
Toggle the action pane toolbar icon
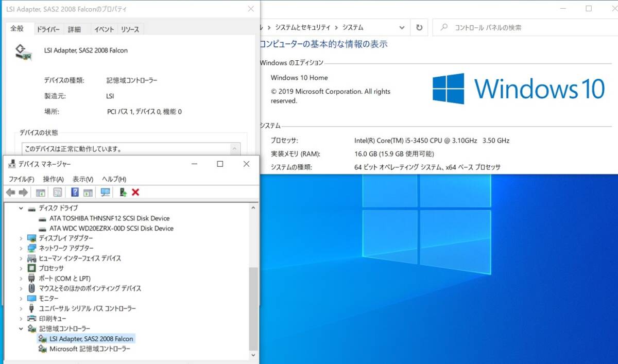(88, 192)
